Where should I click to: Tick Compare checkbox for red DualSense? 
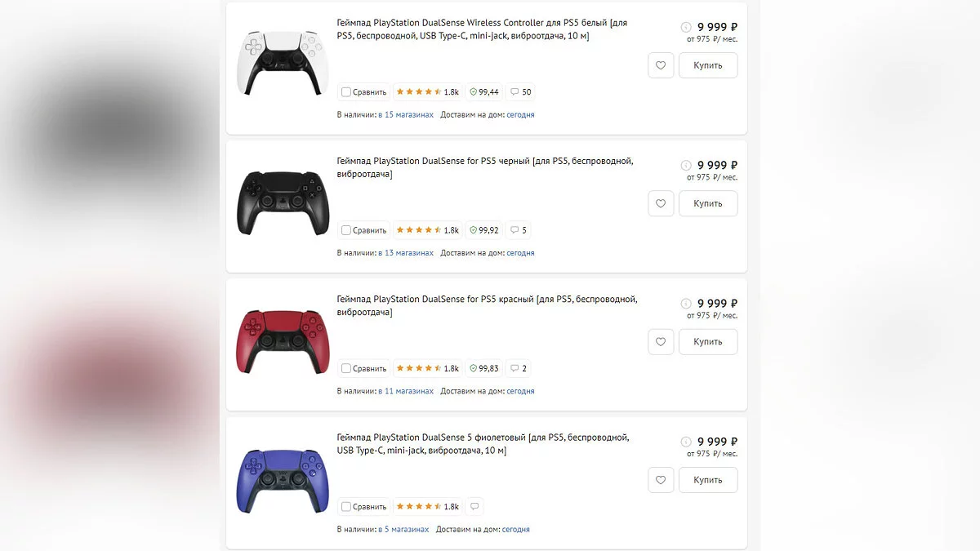click(x=346, y=368)
